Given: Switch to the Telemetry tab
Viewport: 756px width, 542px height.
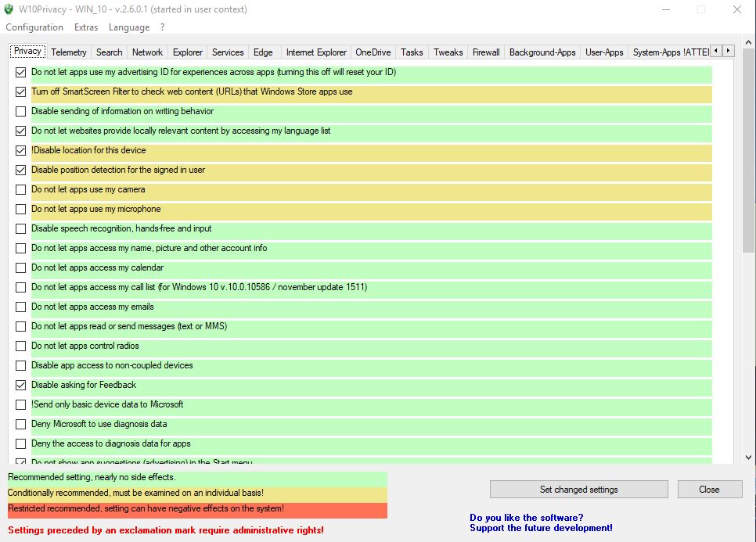Looking at the screenshot, I should (69, 52).
